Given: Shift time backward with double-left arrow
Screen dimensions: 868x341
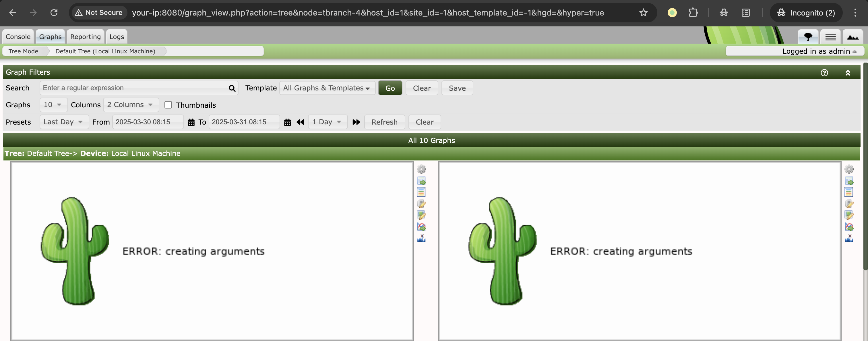Looking at the screenshot, I should coord(300,122).
